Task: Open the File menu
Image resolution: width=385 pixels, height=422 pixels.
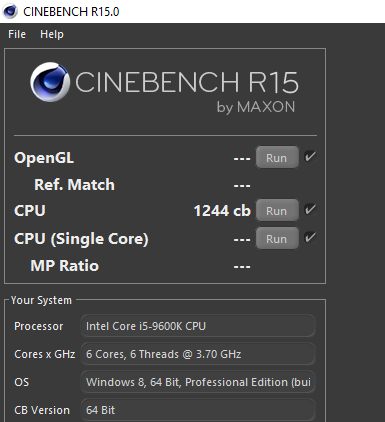Action: click(17, 34)
